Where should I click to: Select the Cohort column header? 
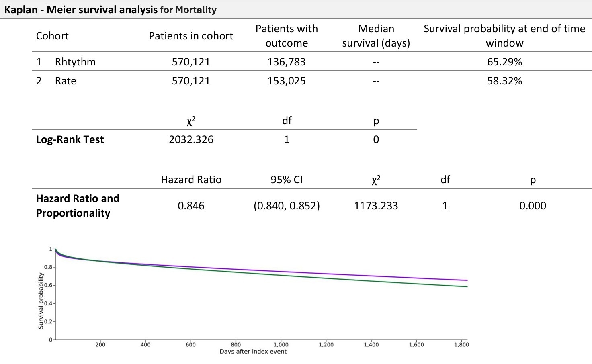52,36
